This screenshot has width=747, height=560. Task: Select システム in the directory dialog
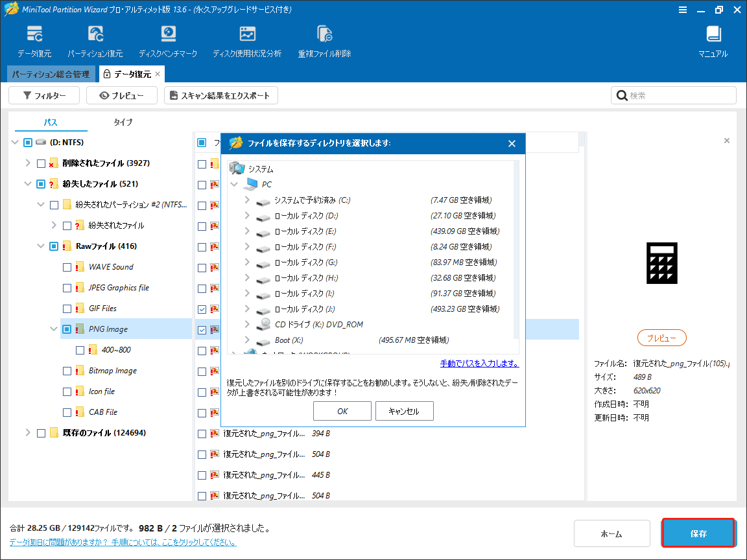point(261,169)
